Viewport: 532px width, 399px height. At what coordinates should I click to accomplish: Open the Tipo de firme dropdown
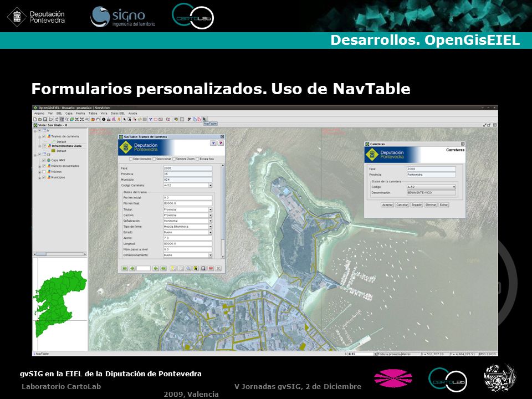[x=211, y=227]
